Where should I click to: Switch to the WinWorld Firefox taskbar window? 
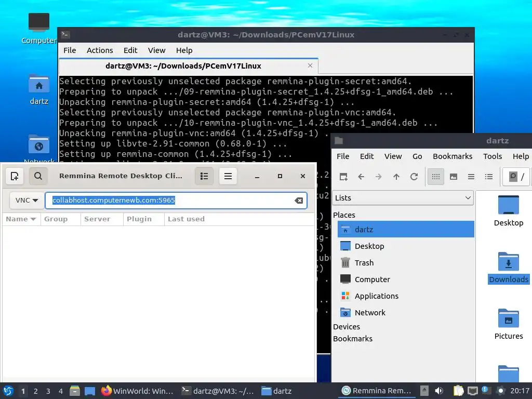(137, 391)
